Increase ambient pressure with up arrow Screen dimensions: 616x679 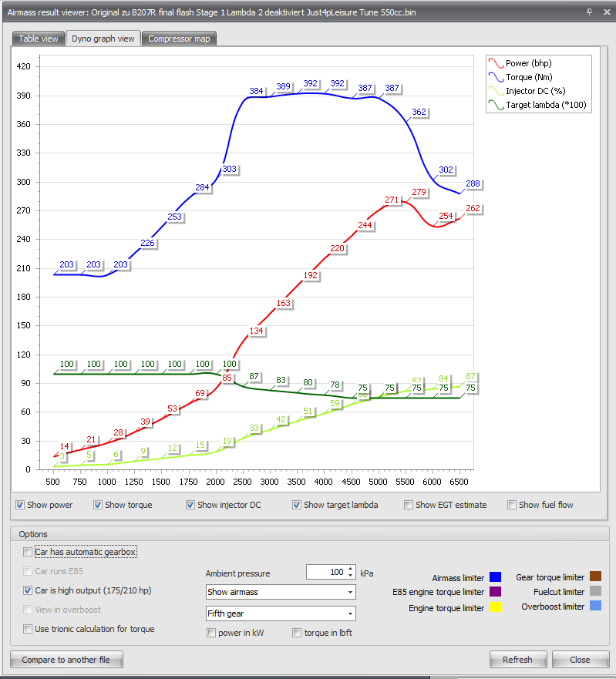351,569
